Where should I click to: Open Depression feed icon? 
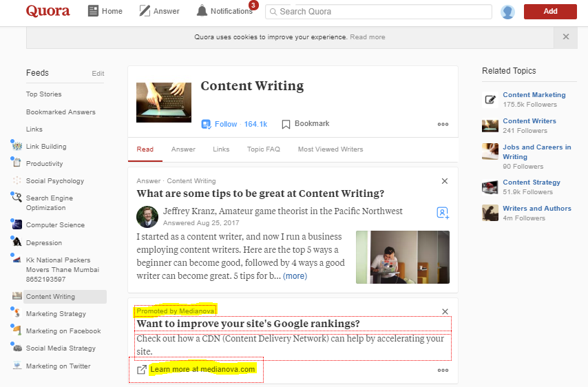[17, 242]
